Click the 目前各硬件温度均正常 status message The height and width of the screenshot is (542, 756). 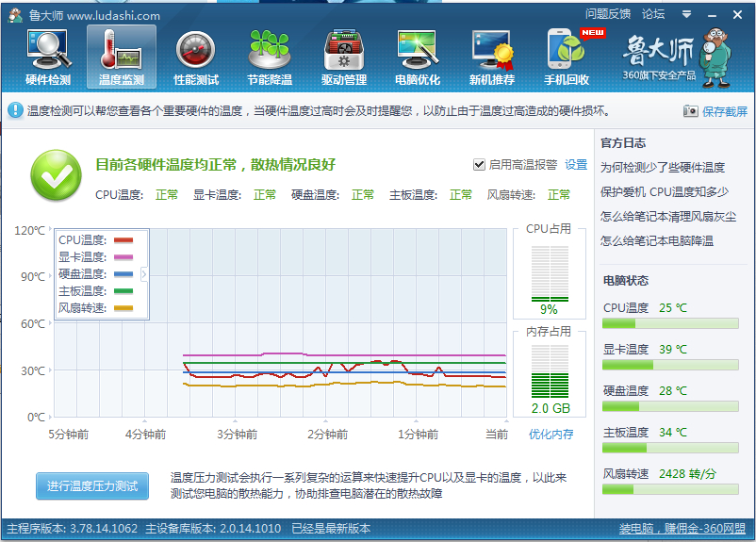tap(215, 164)
